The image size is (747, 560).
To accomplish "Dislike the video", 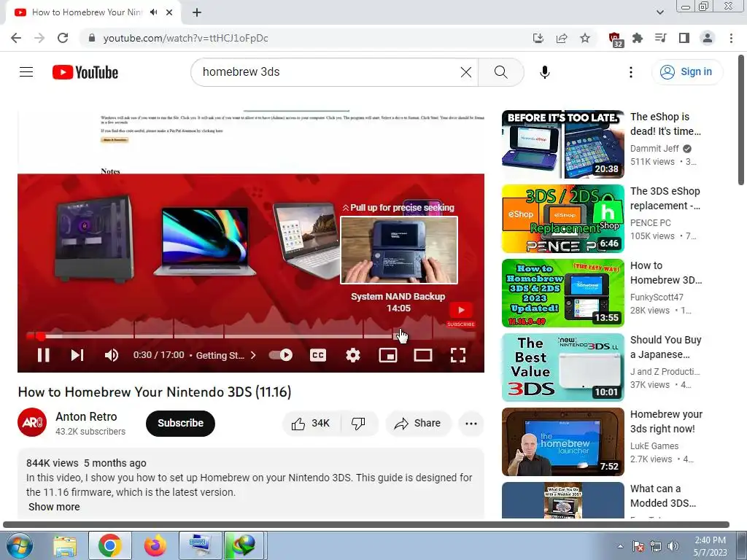I will (x=359, y=424).
